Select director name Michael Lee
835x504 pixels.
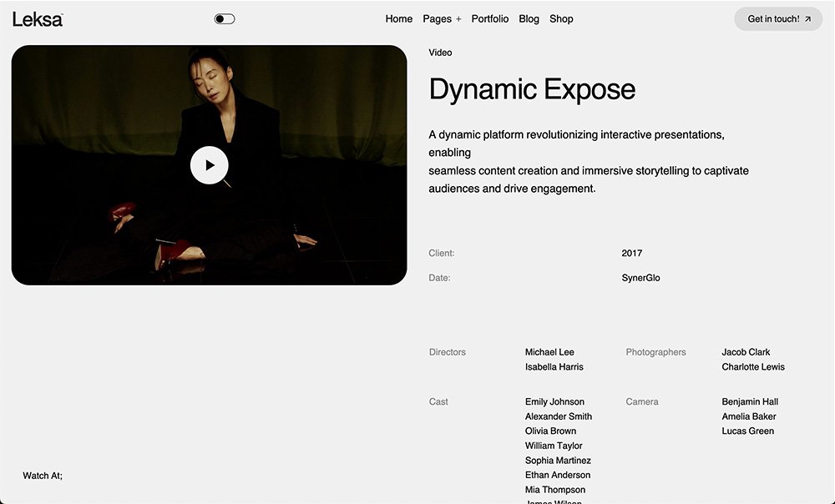click(549, 352)
